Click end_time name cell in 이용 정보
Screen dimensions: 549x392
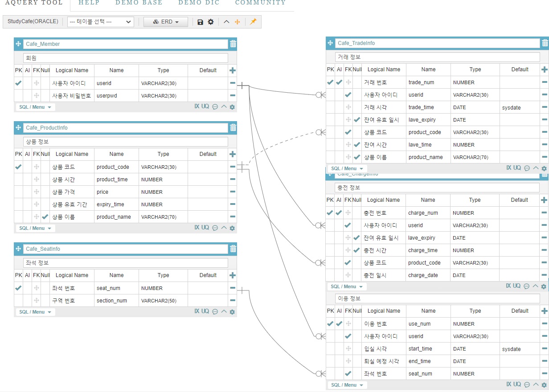[428, 361]
